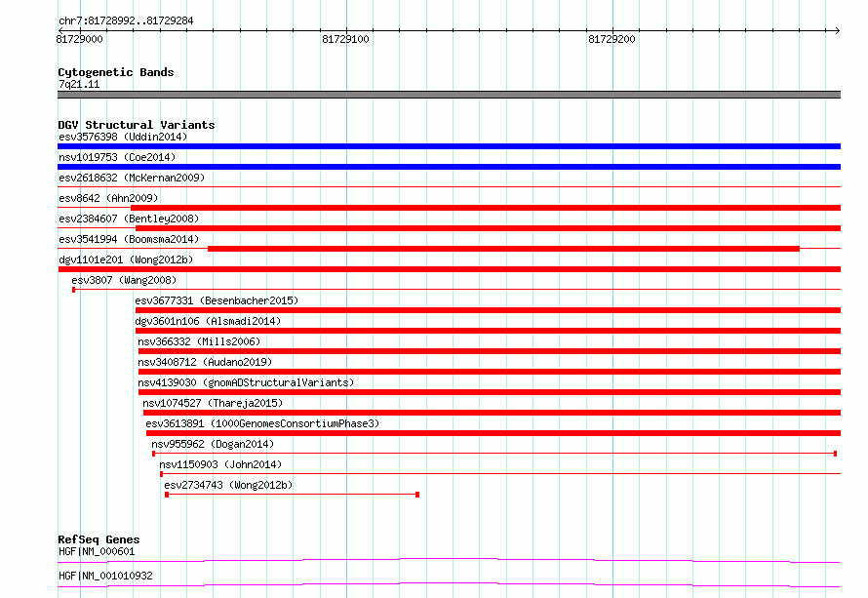Click the blue esv3576398 variant bar
Screen dimensions: 868x598
[449, 146]
